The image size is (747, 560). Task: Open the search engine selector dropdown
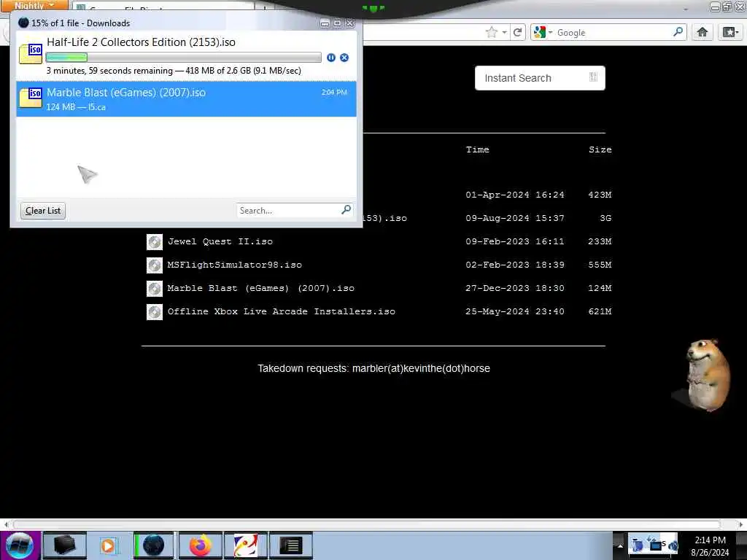pos(550,32)
